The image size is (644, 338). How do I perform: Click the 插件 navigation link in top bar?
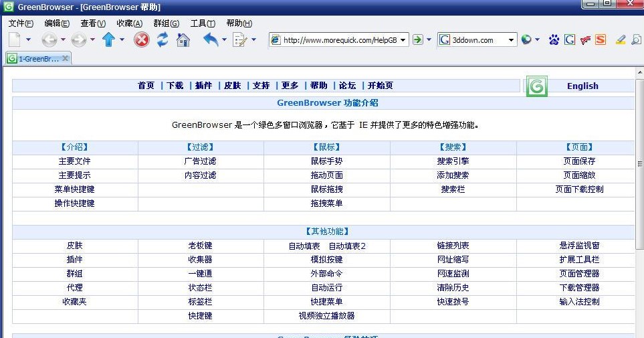[204, 86]
